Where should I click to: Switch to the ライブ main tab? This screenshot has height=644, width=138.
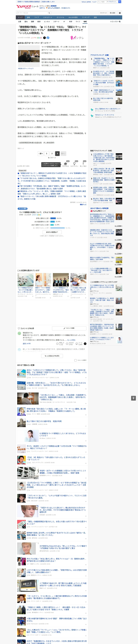coord(37,17)
